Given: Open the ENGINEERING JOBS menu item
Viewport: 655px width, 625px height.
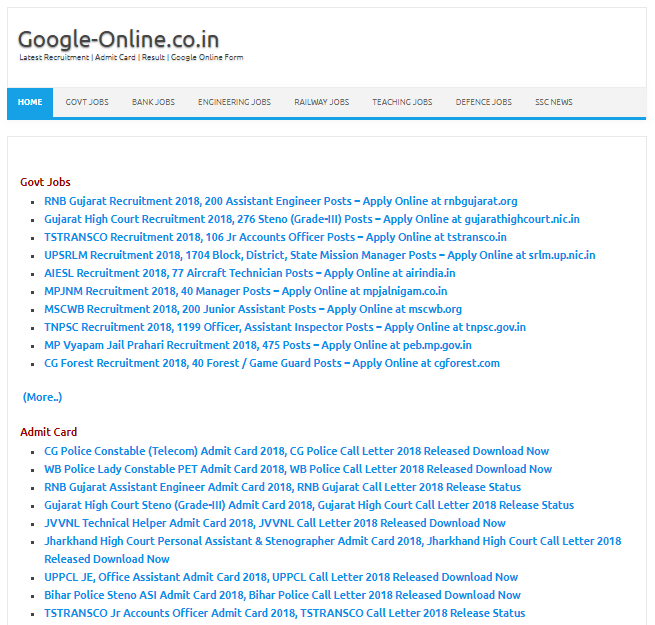Looking at the screenshot, I should (x=234, y=102).
